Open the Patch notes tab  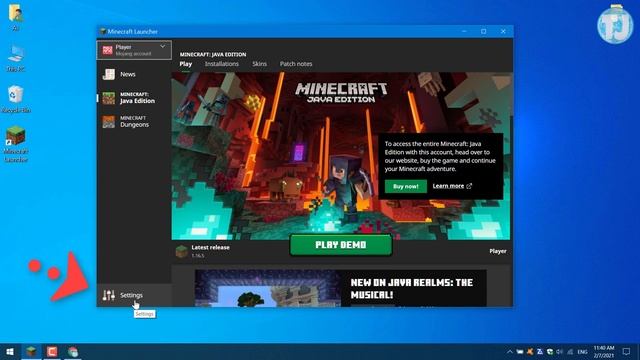click(x=296, y=64)
